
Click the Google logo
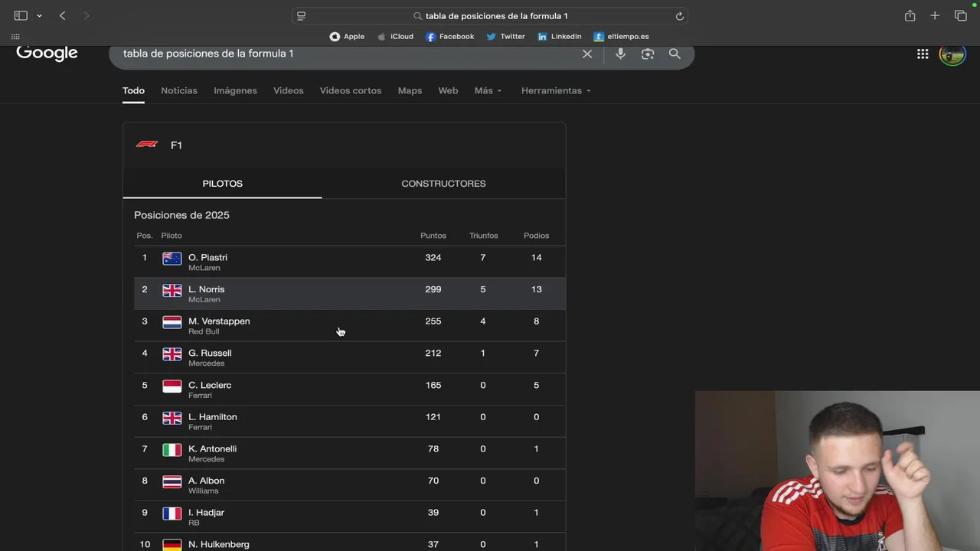coord(47,53)
